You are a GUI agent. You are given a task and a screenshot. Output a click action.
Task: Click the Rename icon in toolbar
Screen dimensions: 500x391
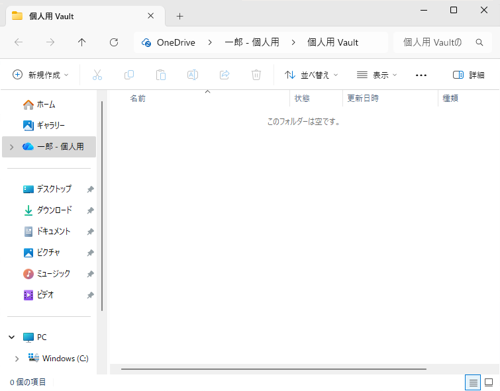click(192, 75)
